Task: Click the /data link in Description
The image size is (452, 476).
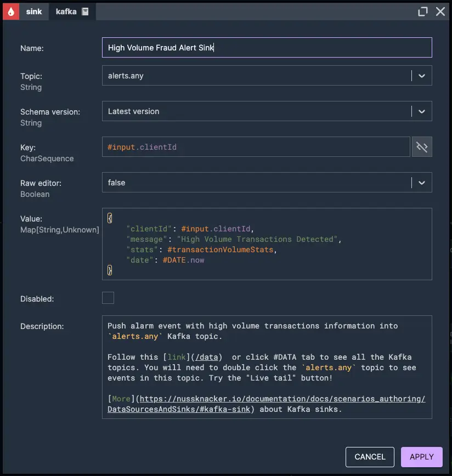Action: pyautogui.click(x=207, y=357)
